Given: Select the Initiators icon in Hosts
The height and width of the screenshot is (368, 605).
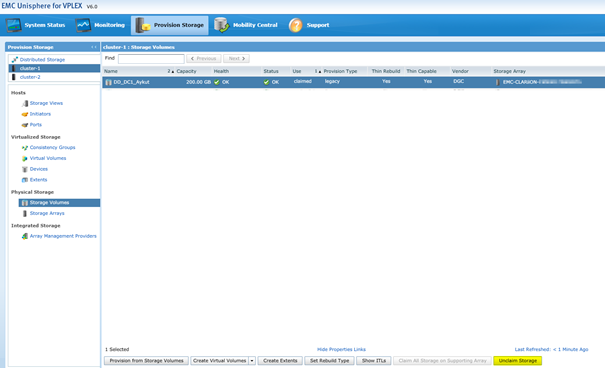Looking at the screenshot, I should [x=25, y=114].
